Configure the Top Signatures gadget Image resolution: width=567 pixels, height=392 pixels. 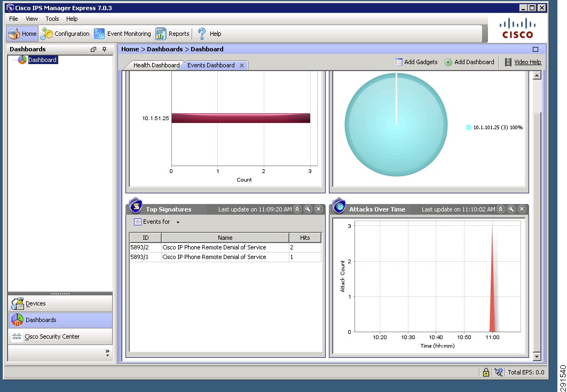[x=308, y=209]
